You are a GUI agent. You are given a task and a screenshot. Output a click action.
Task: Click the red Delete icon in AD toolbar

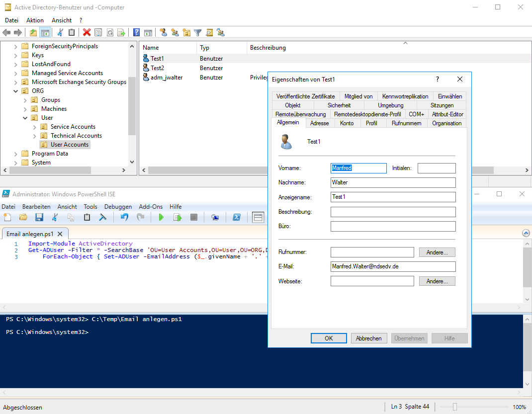87,32
